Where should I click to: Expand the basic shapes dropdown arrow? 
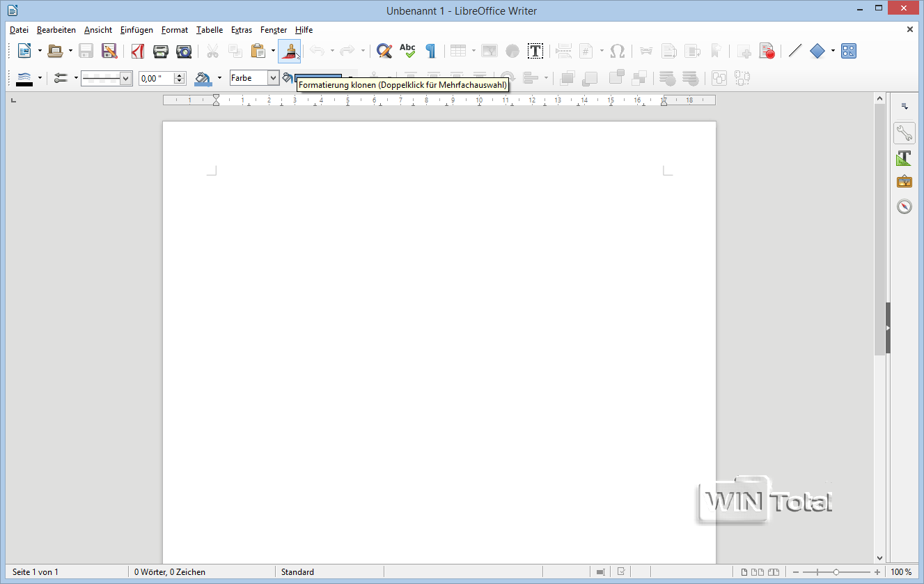(833, 51)
